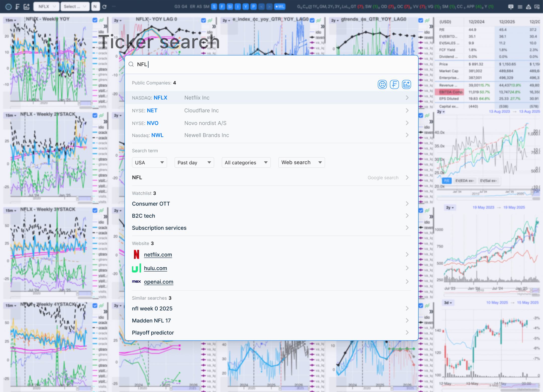The width and height of the screenshot is (543, 392).
Task: Run Google search for NFL term
Action: pos(271,178)
